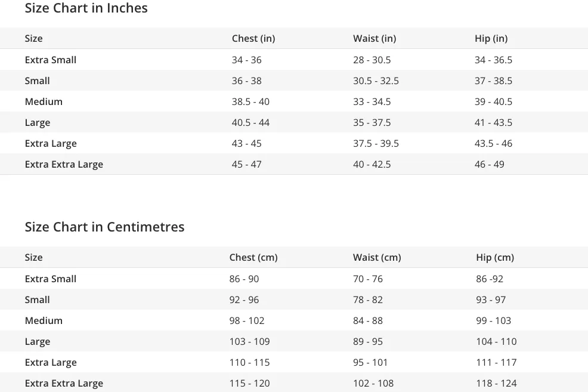The width and height of the screenshot is (588, 392).
Task: Click the Extra Large chest value 110 - 115
Action: [x=249, y=362]
